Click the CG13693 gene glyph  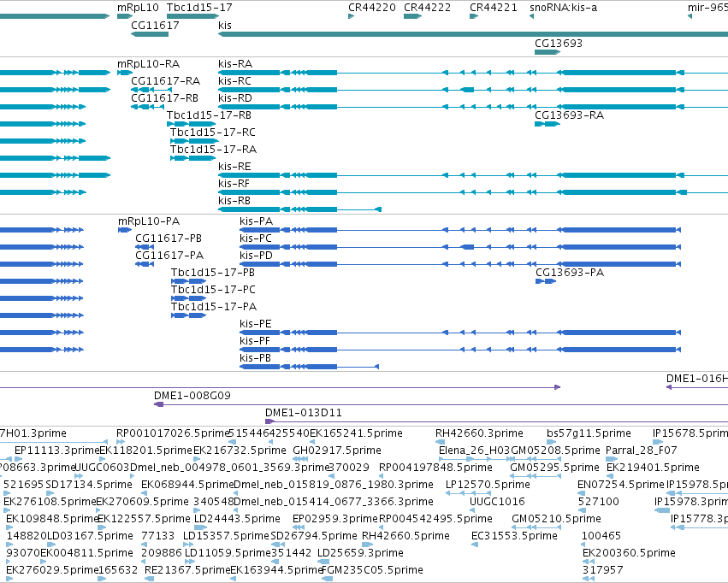[x=547, y=51]
